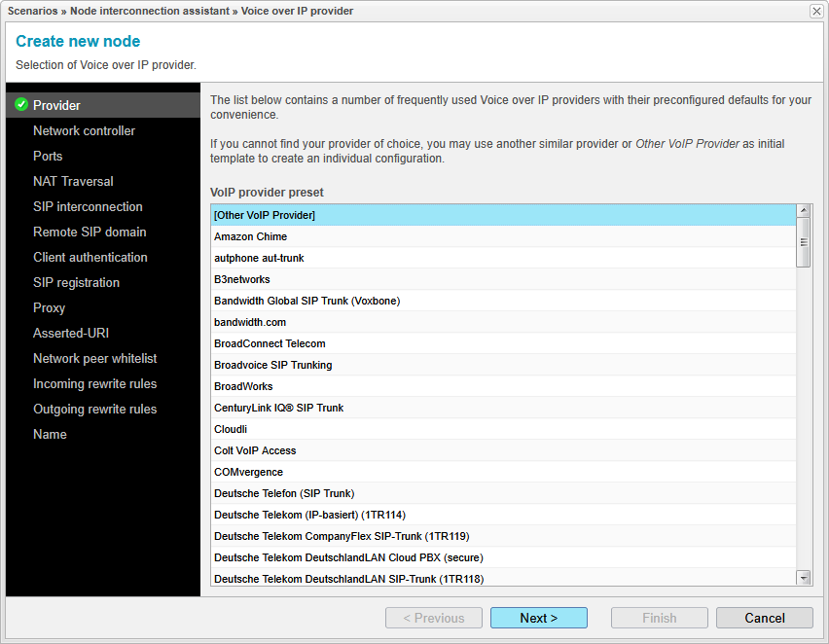Image resolution: width=829 pixels, height=644 pixels.
Task: Cancel the node creation wizard
Action: click(x=764, y=618)
